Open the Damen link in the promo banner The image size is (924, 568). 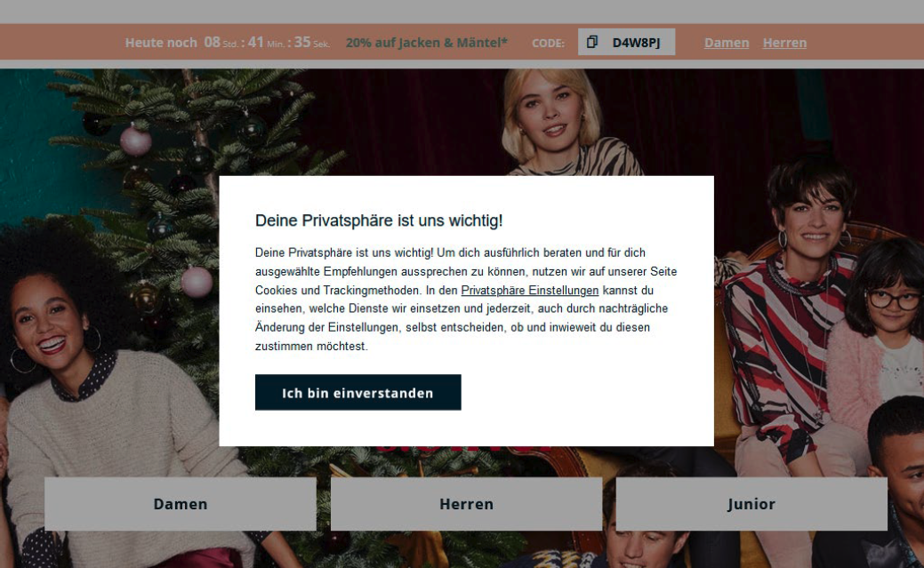[x=727, y=43]
